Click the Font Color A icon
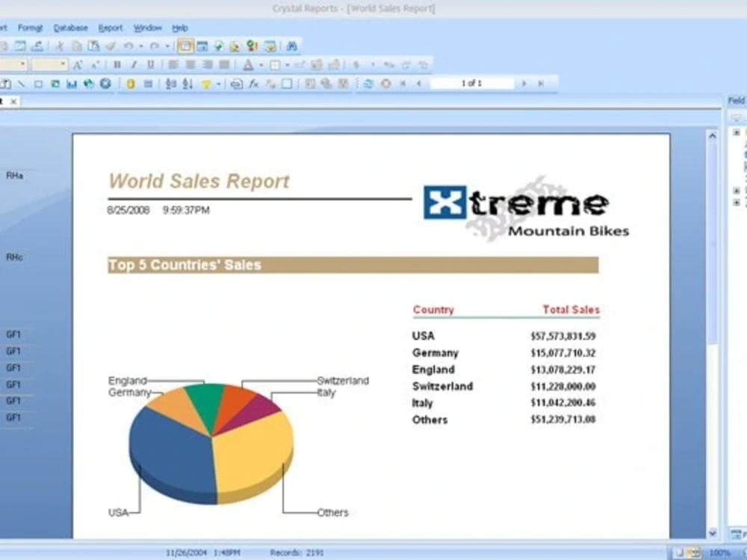 coord(248,65)
